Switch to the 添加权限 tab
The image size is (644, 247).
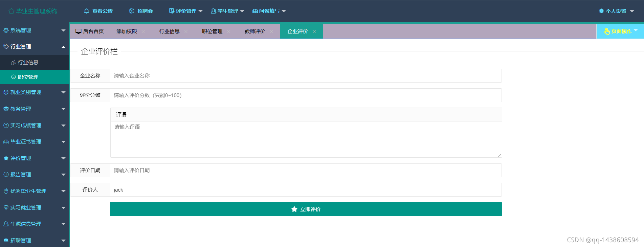(x=127, y=31)
